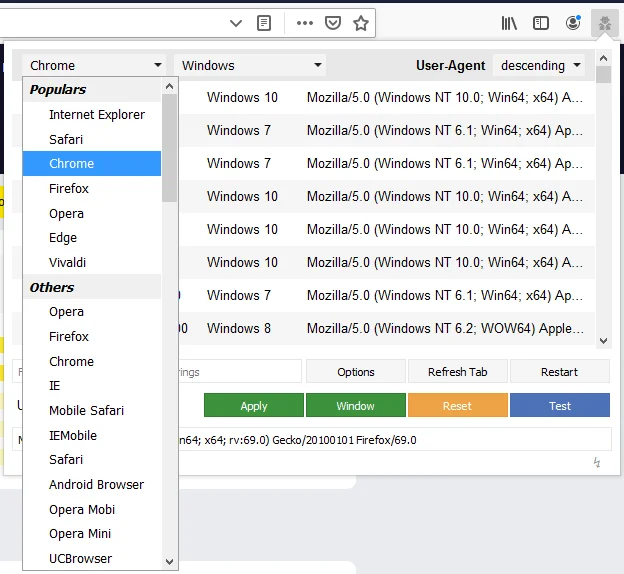The image size is (624, 574).
Task: Bookmark this page with the star icon
Action: 361,23
